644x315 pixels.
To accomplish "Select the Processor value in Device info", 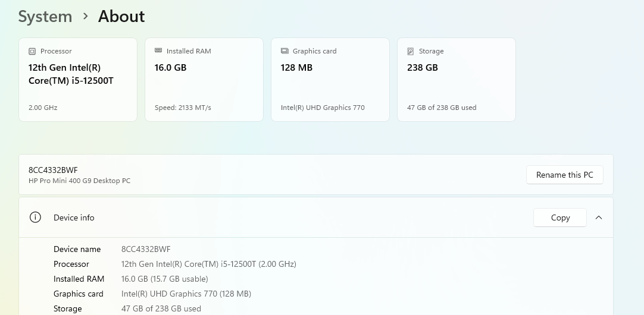I will tap(209, 264).
